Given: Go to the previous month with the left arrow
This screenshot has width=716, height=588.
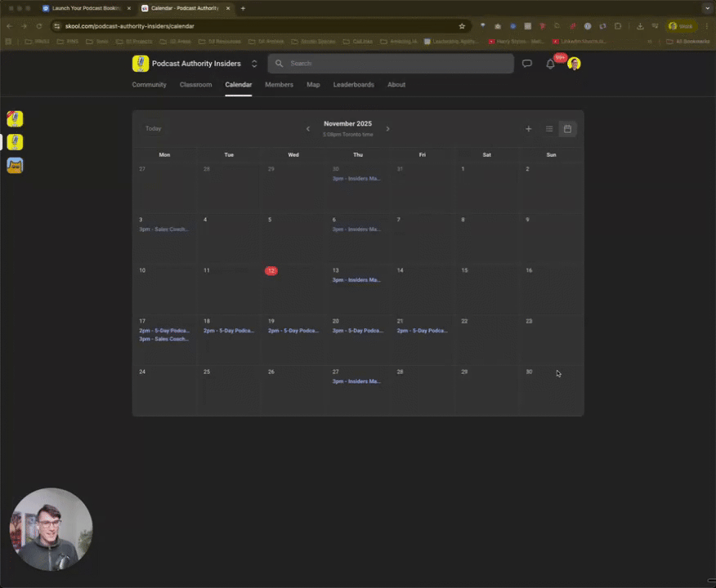Looking at the screenshot, I should (x=308, y=128).
